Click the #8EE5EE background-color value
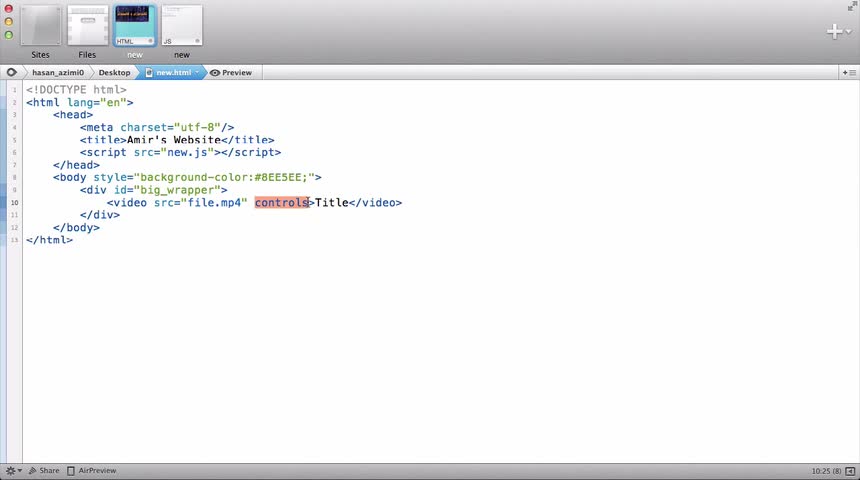Viewport: 860px width, 480px height. point(280,177)
